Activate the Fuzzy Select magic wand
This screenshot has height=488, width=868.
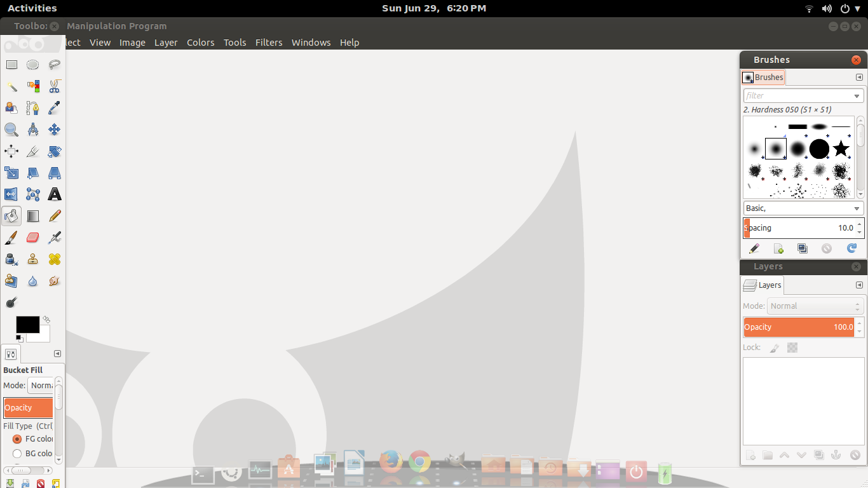point(11,86)
